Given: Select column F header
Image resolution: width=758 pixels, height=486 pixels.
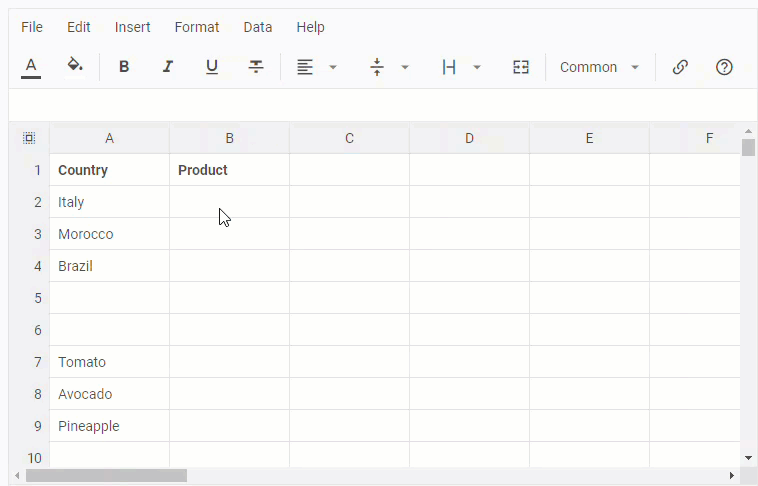Looking at the screenshot, I should tap(695, 138).
